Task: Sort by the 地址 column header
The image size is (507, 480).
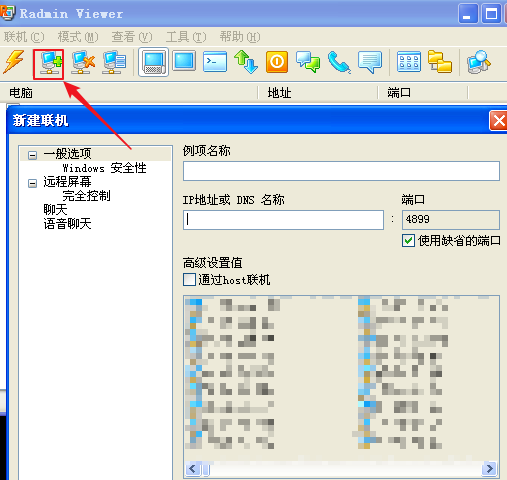Action: pos(319,93)
